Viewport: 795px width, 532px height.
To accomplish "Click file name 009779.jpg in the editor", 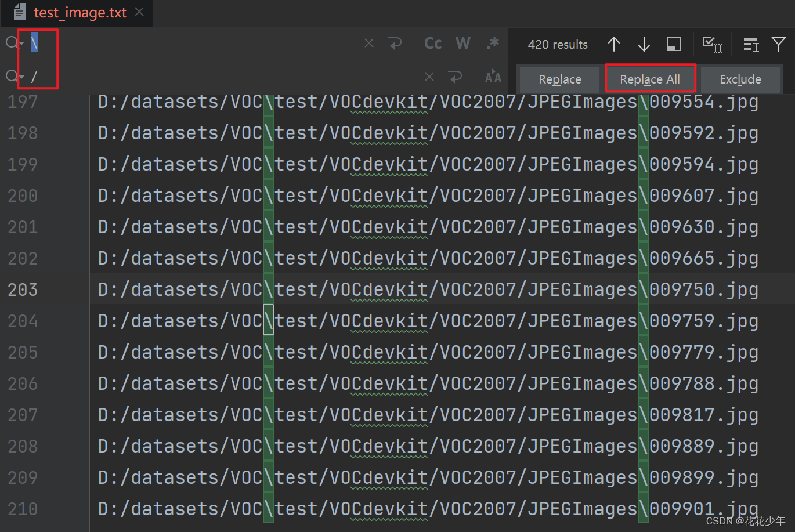I will coord(704,353).
